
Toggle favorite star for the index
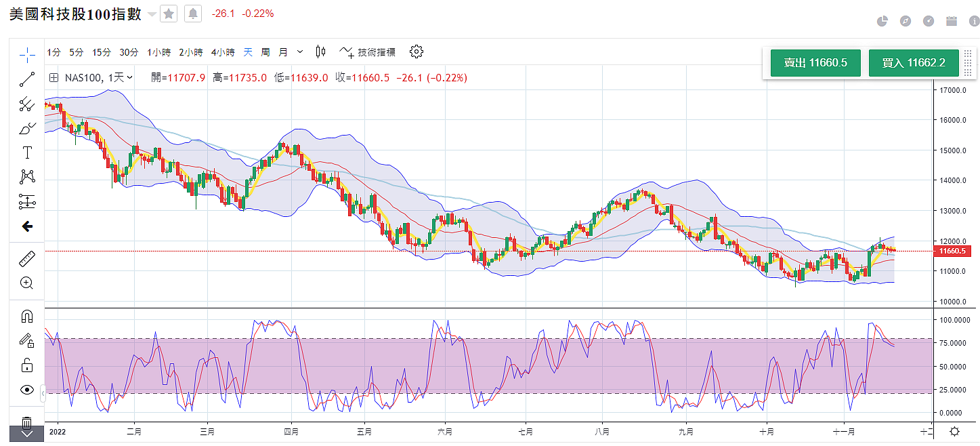[169, 14]
